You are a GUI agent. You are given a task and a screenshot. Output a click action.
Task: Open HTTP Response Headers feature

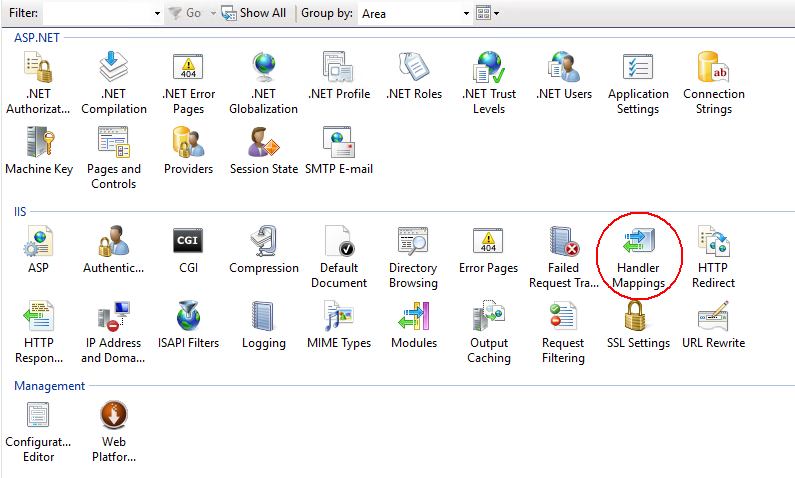tap(39, 332)
